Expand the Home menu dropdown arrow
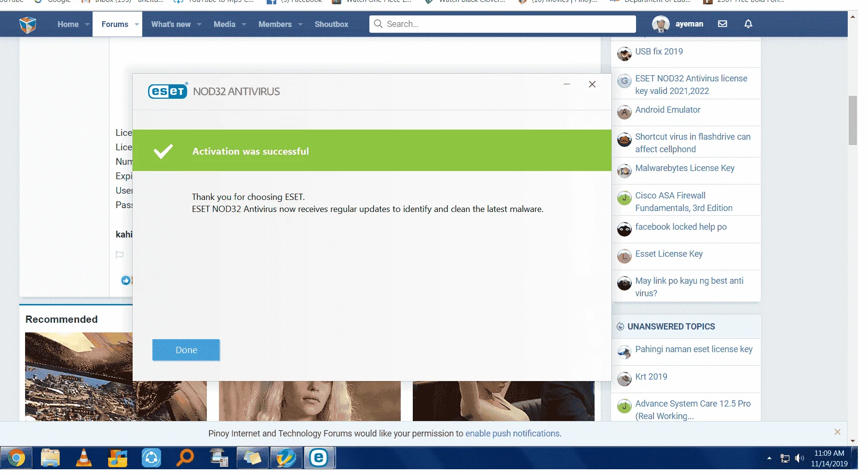The height and width of the screenshot is (475, 868). coord(87,24)
